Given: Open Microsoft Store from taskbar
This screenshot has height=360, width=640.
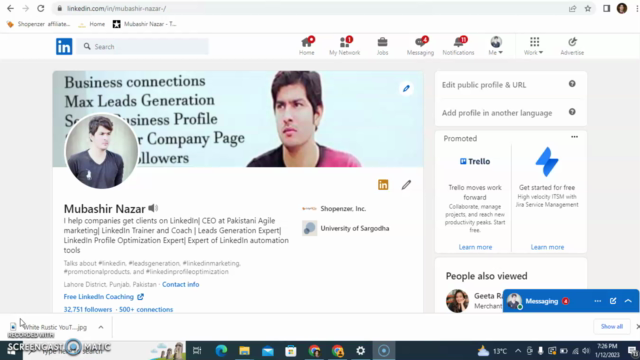Looking at the screenshot, I should pos(291,351).
